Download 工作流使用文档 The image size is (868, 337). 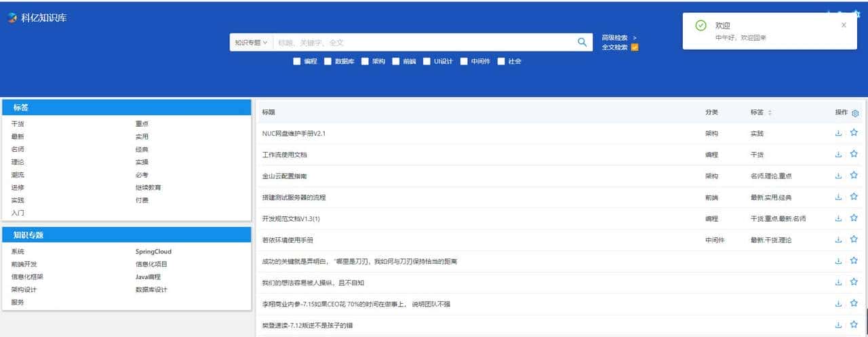pos(839,155)
